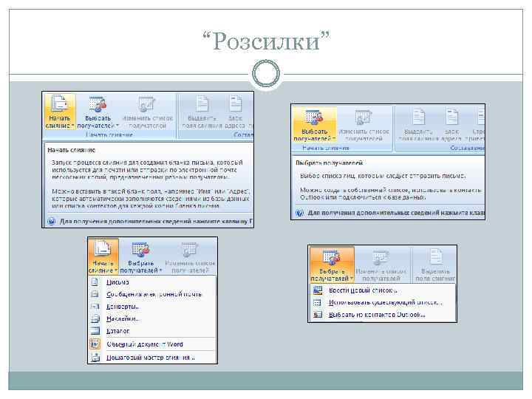Click 'Блок адреса' icon in top-left ribbon

pyautogui.click(x=235, y=104)
